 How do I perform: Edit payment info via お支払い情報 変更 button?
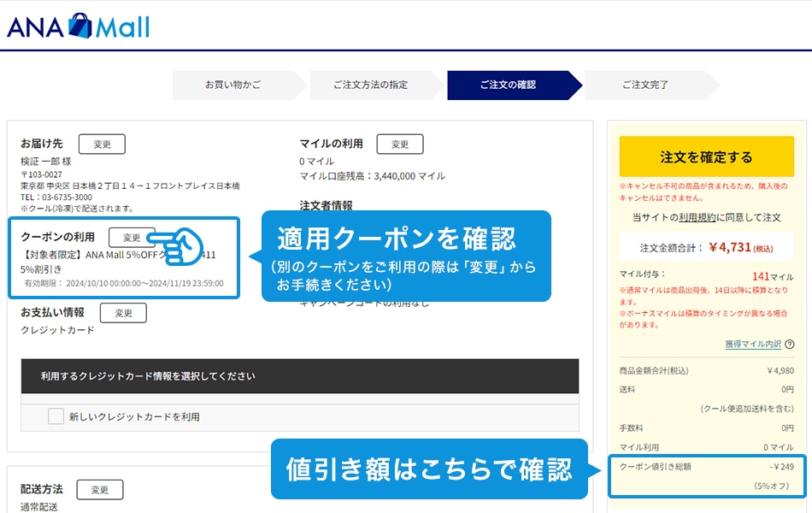[x=123, y=313]
